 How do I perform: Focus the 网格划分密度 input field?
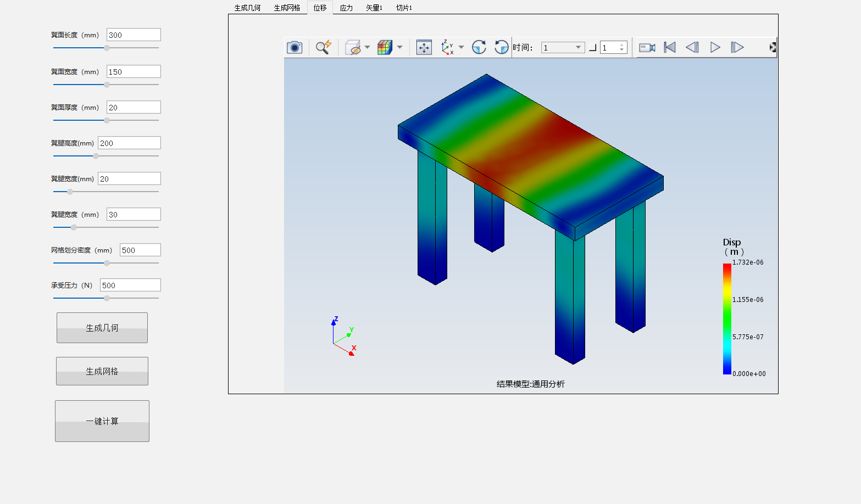(140, 250)
